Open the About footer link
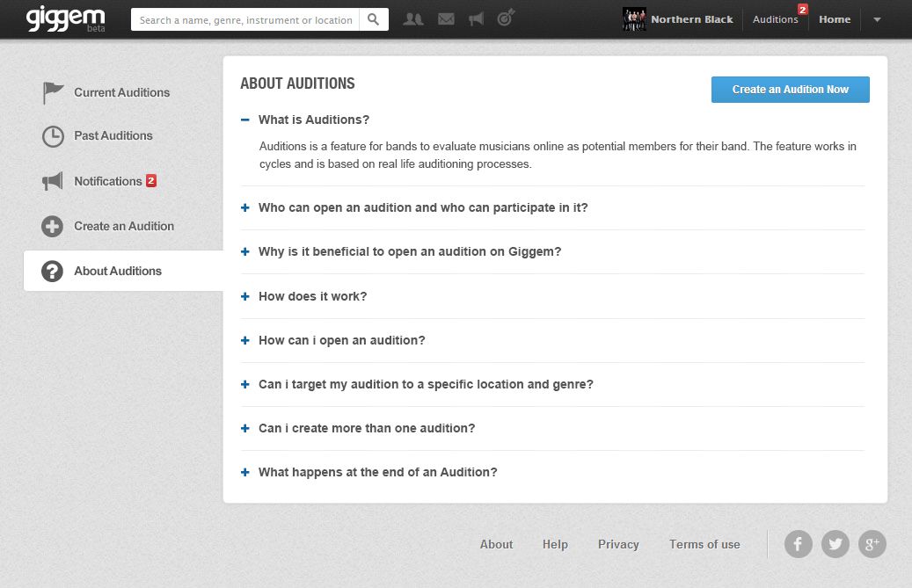 (497, 544)
